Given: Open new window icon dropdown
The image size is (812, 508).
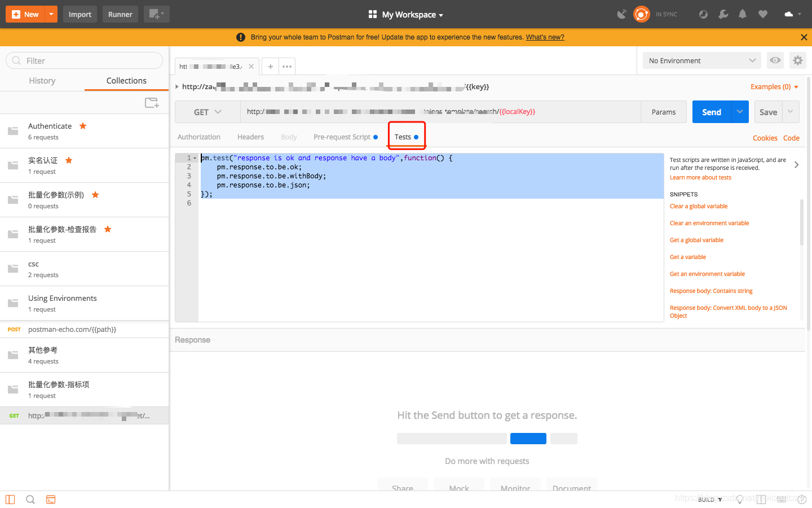Looking at the screenshot, I should click(156, 14).
